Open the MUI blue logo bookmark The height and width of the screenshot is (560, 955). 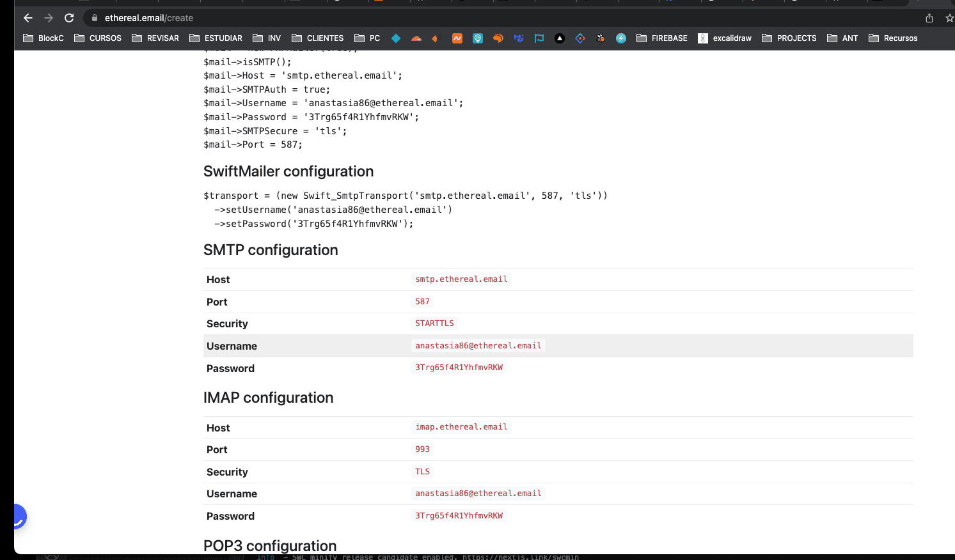point(519,38)
